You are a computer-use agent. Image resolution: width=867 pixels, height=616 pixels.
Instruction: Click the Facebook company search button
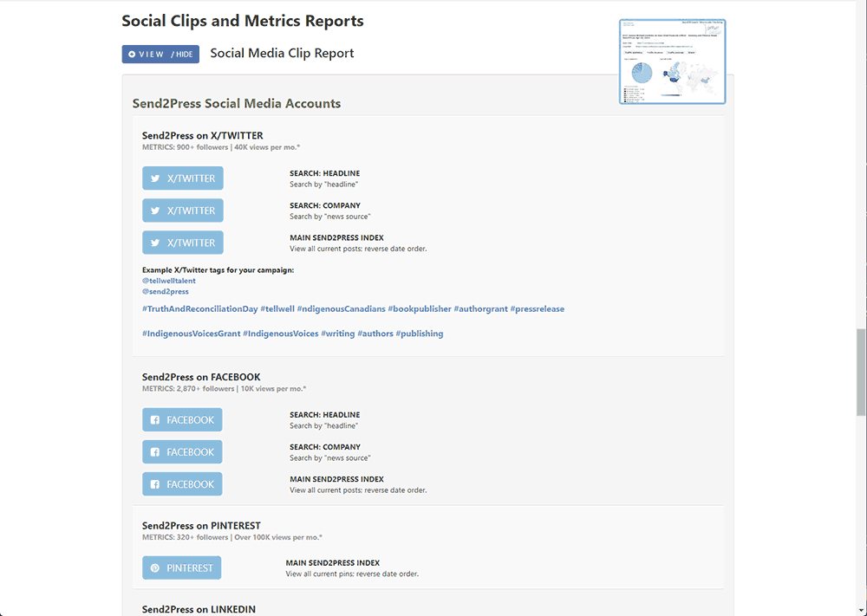coord(182,452)
